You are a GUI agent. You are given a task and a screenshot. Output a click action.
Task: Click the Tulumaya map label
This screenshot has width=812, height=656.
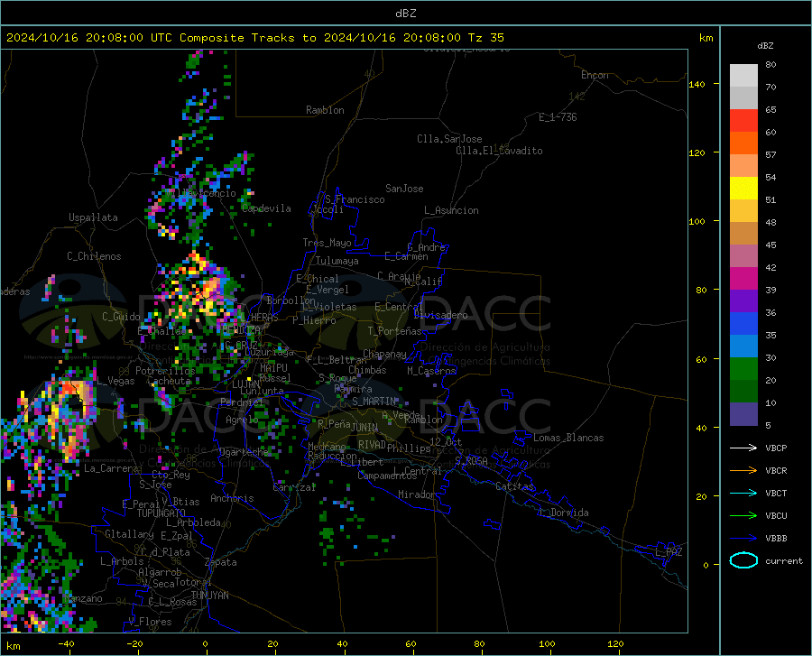(x=337, y=261)
